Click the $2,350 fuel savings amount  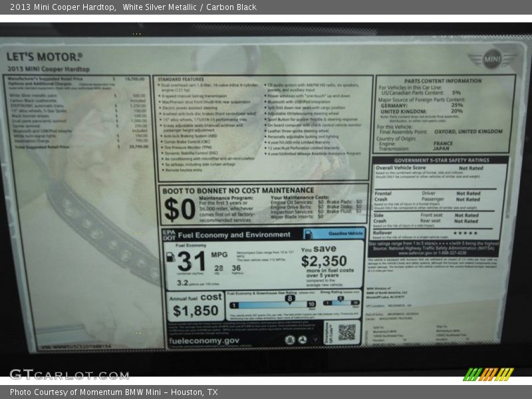click(324, 261)
